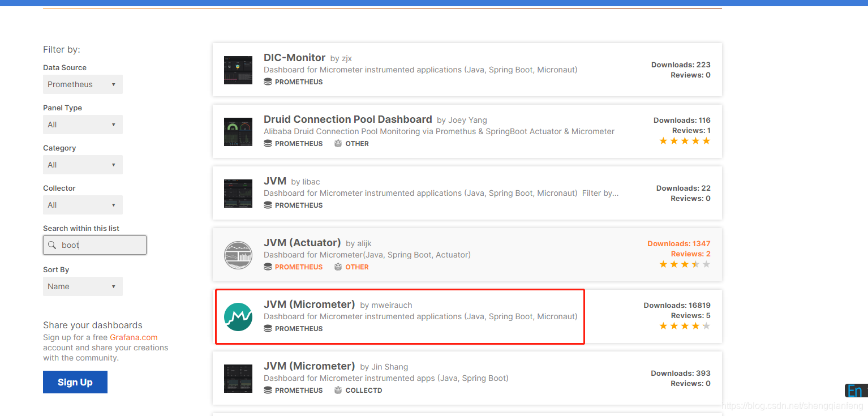
Task: Open the Data Source Prometheus dropdown
Action: click(83, 84)
